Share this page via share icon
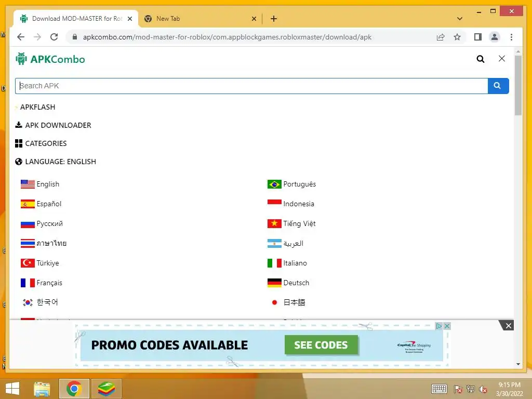 441,37
